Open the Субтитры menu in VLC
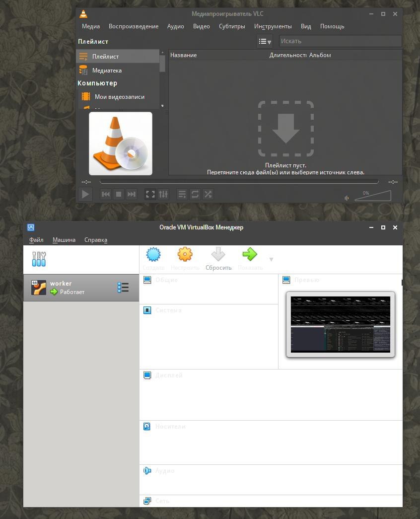 [x=232, y=26]
